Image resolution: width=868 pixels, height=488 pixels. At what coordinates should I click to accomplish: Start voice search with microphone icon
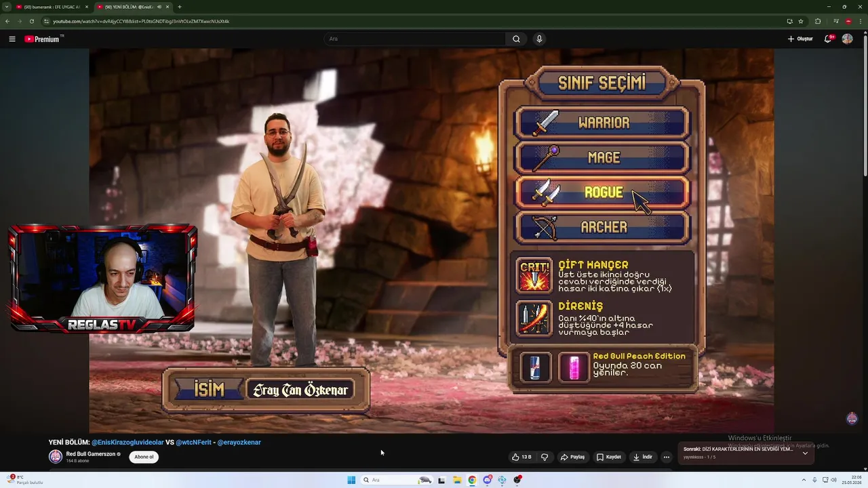539,39
